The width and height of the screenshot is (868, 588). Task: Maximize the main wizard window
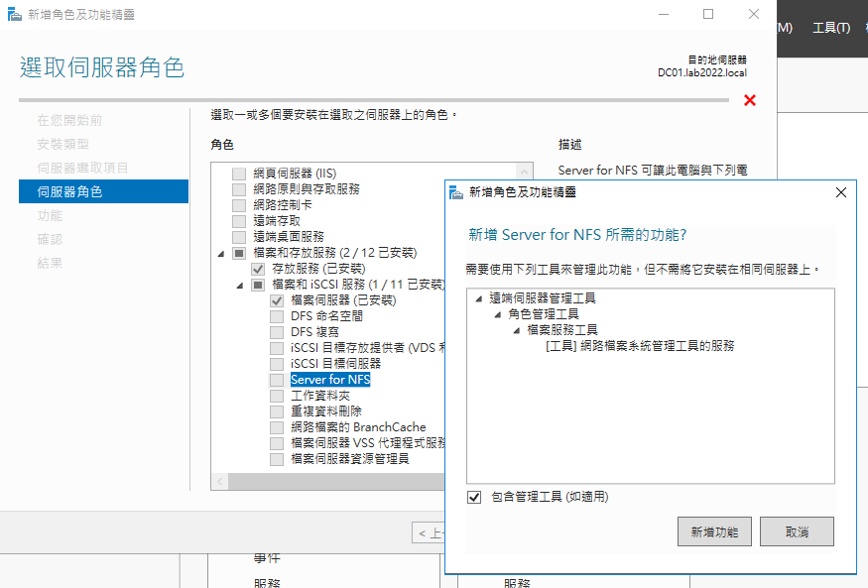(x=708, y=15)
